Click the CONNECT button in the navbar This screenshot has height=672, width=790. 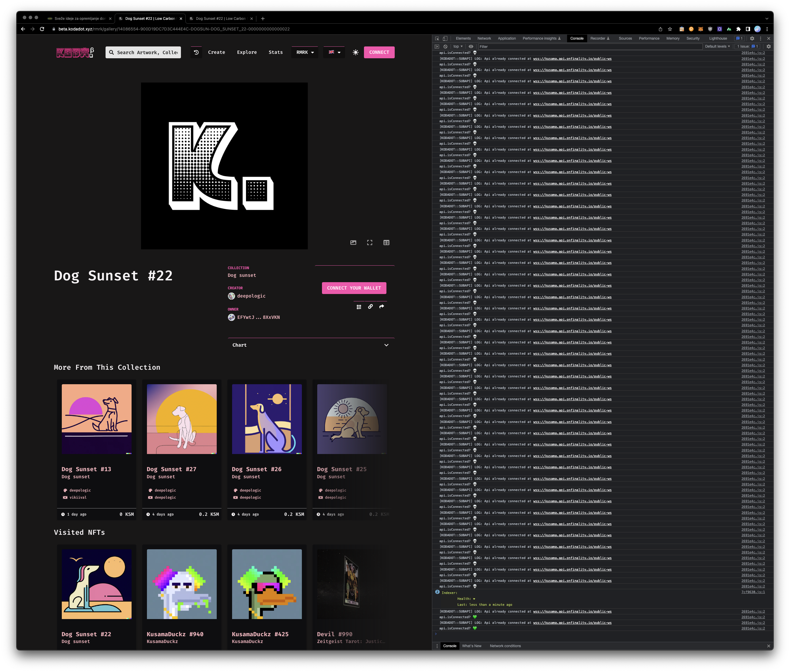[x=379, y=52]
